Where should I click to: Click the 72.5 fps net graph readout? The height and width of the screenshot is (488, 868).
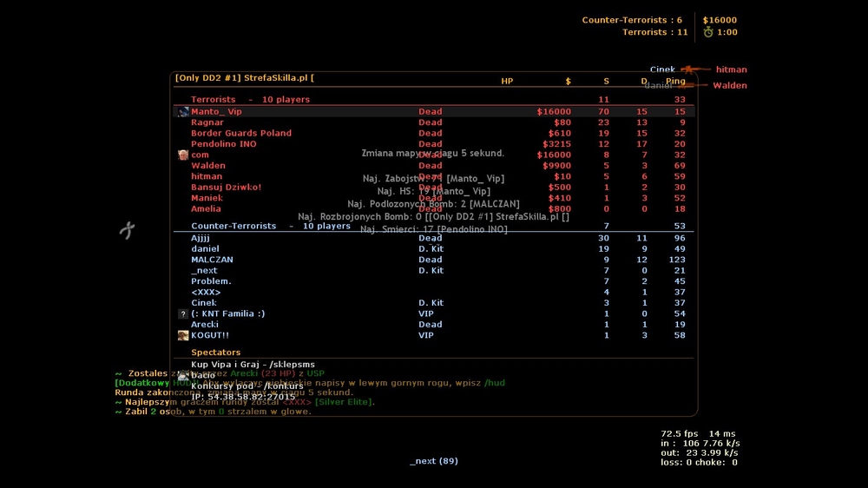coord(680,433)
